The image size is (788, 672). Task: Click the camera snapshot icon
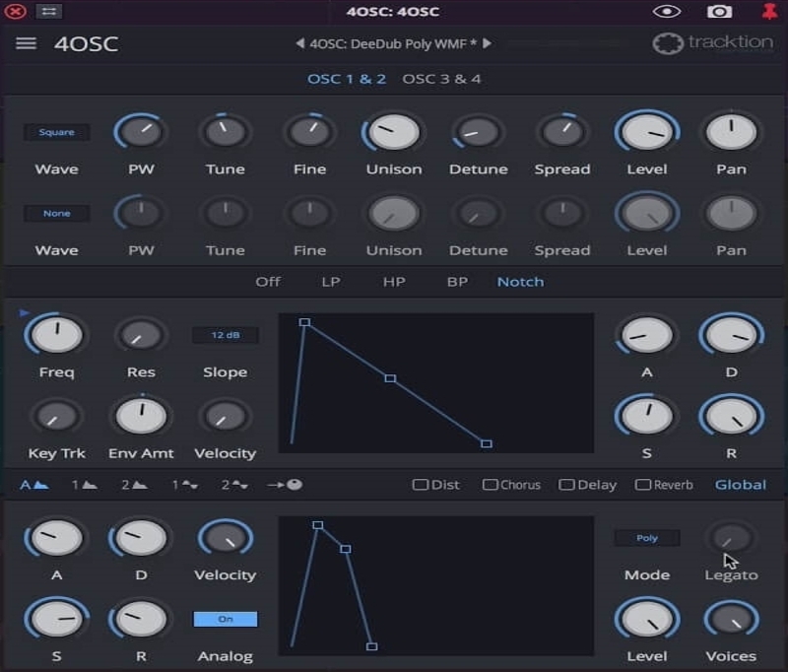tap(719, 11)
